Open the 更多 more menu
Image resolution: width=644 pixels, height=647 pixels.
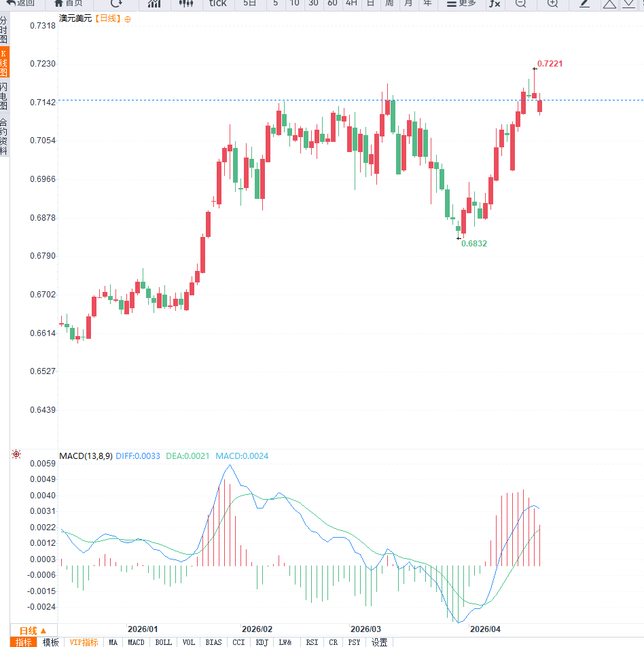(461, 3)
